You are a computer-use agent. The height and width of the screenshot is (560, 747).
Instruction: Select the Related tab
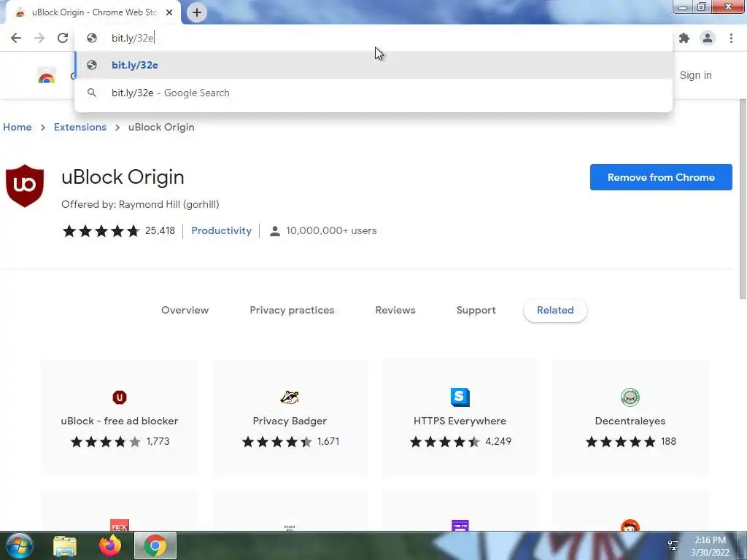pyautogui.click(x=555, y=310)
